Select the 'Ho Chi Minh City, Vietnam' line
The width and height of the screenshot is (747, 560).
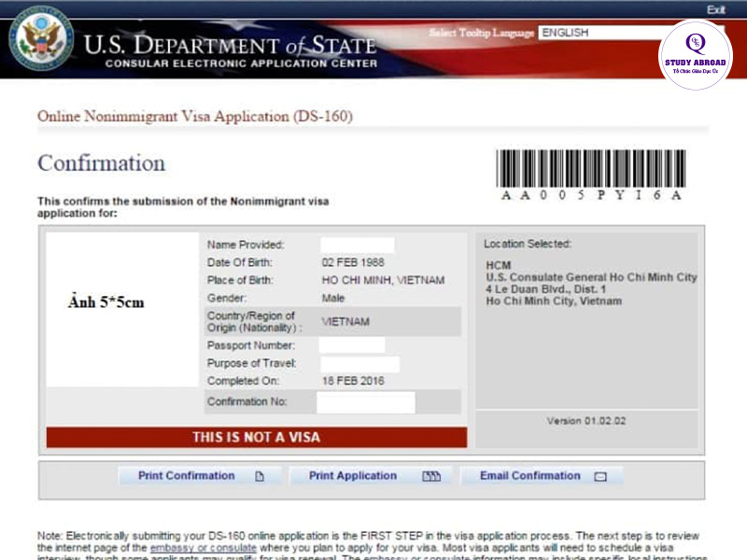554,301
